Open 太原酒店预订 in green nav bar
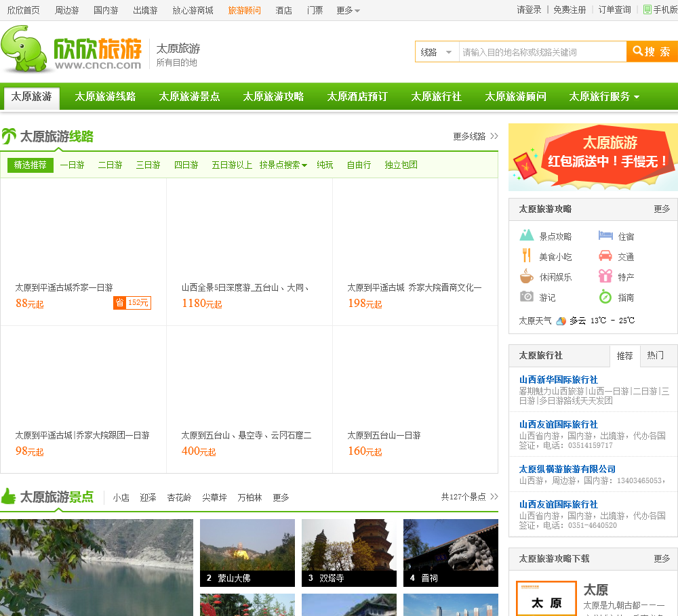The image size is (678, 616). pyautogui.click(x=357, y=96)
